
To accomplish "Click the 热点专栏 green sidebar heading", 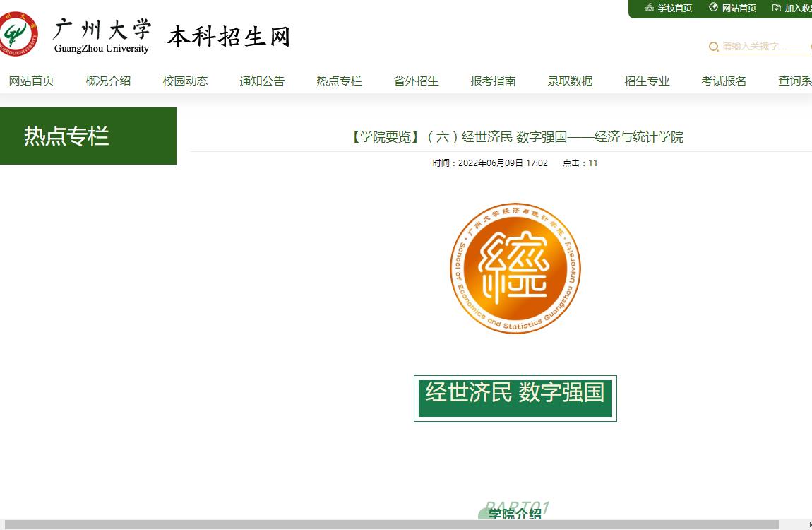I will [88, 136].
